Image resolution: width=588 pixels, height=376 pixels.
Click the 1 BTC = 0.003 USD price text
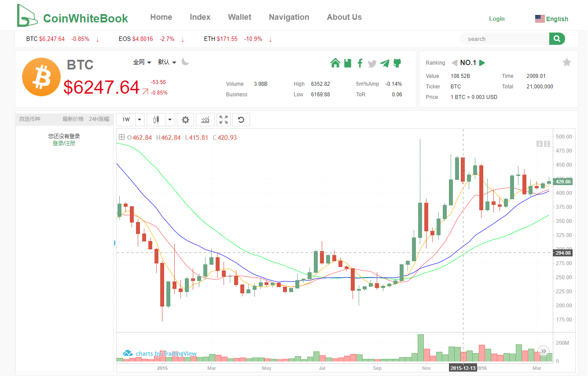click(474, 97)
